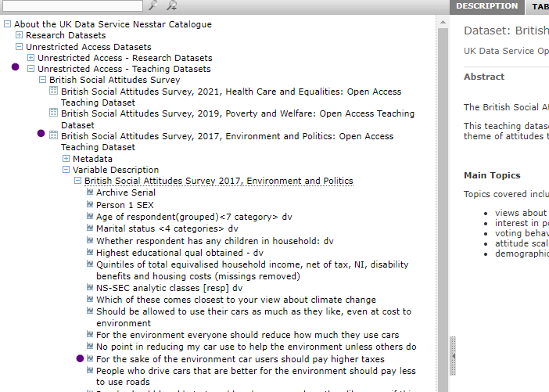This screenshot has height=392, width=549.
Task: Click variable icon beside 'Should be allowed to use their cars'
Action: click(x=90, y=311)
